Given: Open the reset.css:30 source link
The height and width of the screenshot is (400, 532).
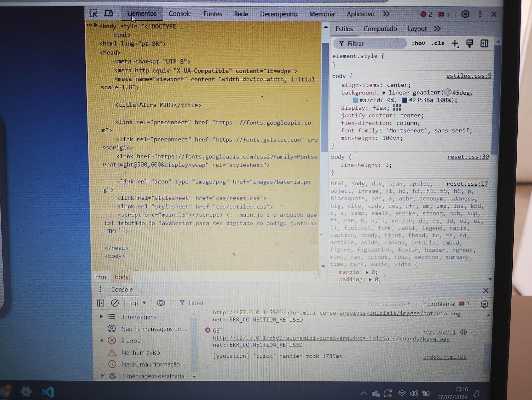Looking at the screenshot, I should click(x=468, y=157).
